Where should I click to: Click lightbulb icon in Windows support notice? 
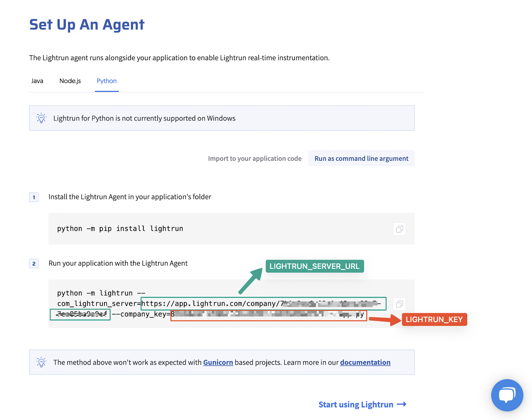click(x=41, y=118)
